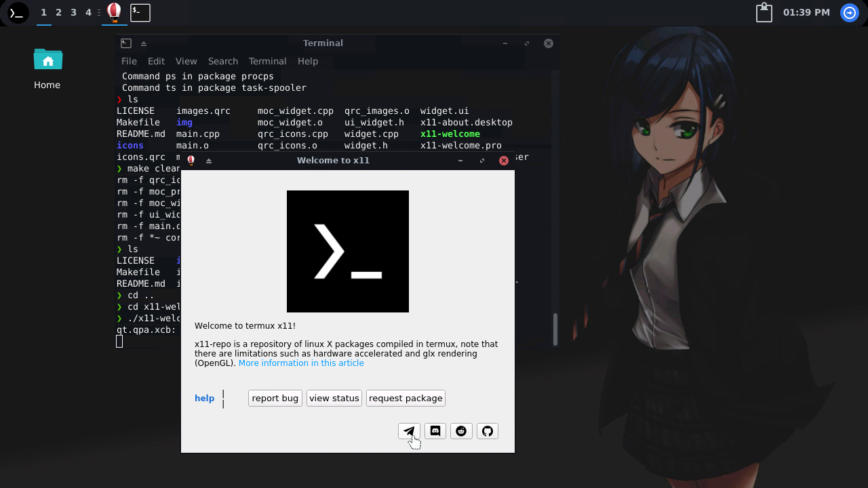This screenshot has width=868, height=488.
Task: Open the Reddit link icon
Action: [461, 431]
